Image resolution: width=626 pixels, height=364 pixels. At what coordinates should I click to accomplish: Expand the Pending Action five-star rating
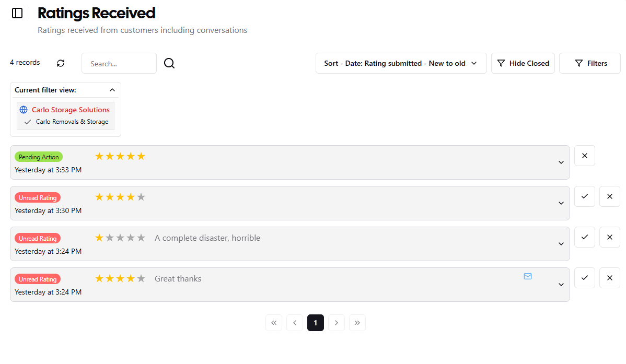pos(561,162)
